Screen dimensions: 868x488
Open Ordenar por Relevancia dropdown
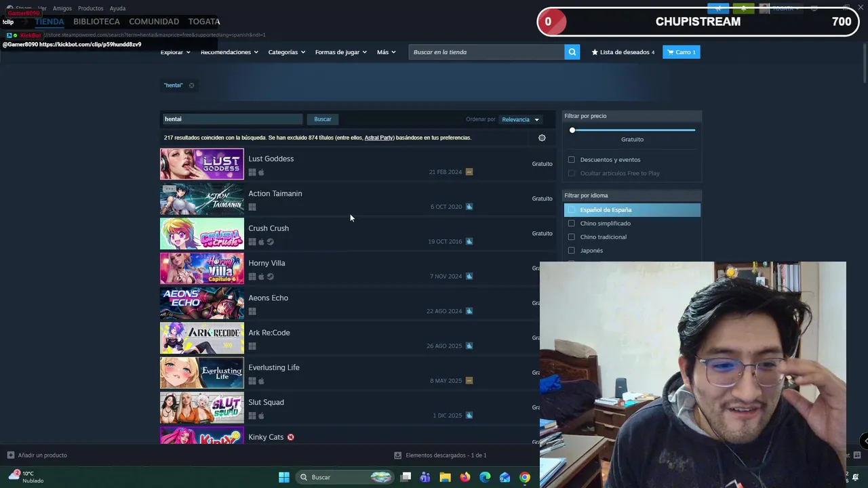[520, 120]
